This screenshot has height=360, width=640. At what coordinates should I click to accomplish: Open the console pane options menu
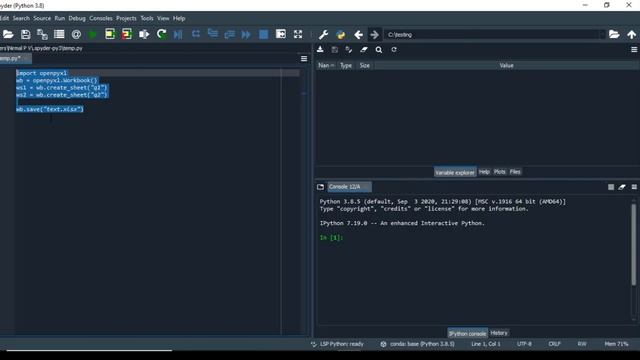(x=634, y=187)
